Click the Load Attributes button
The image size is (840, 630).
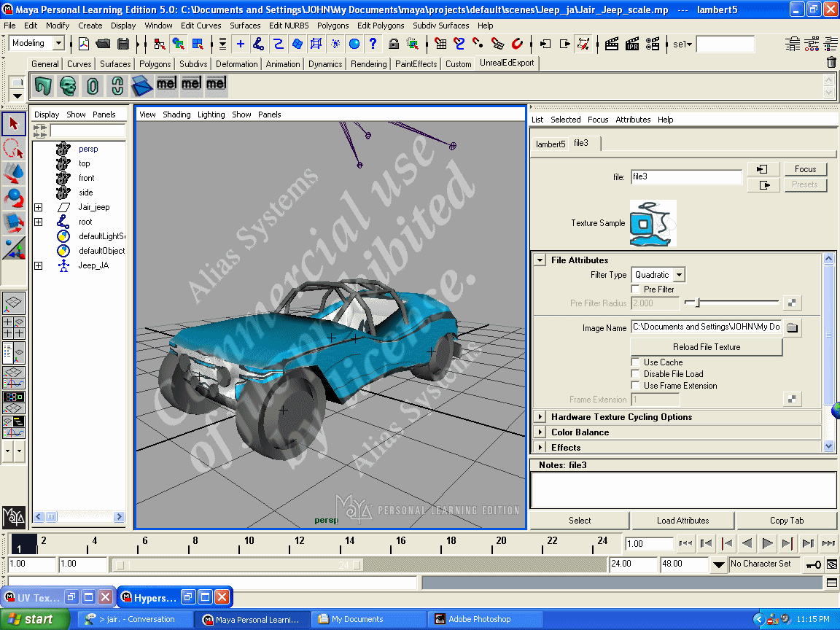(x=683, y=521)
